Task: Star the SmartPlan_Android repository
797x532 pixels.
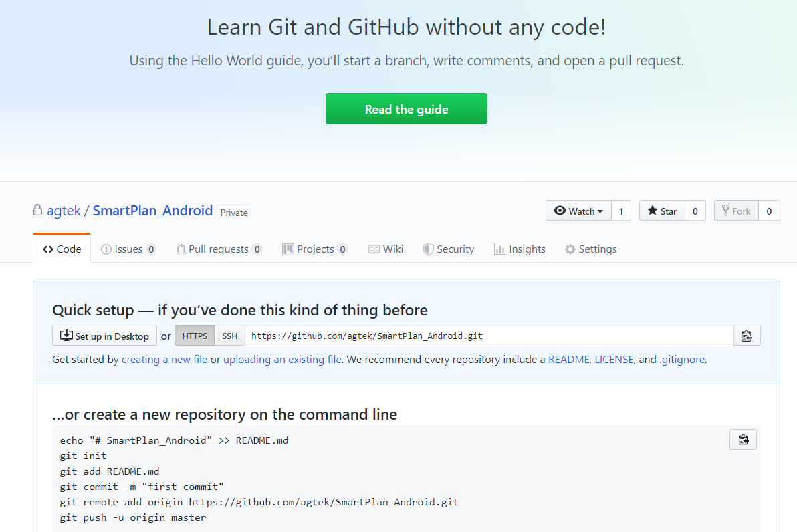Action: point(662,211)
